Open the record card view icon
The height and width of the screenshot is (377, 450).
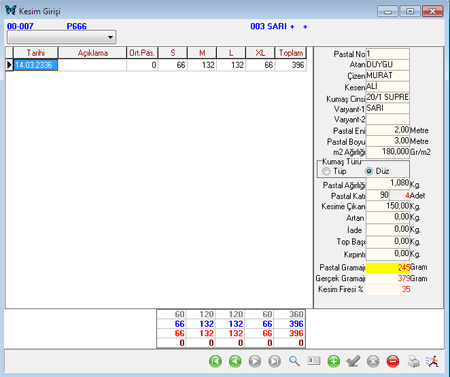314,361
